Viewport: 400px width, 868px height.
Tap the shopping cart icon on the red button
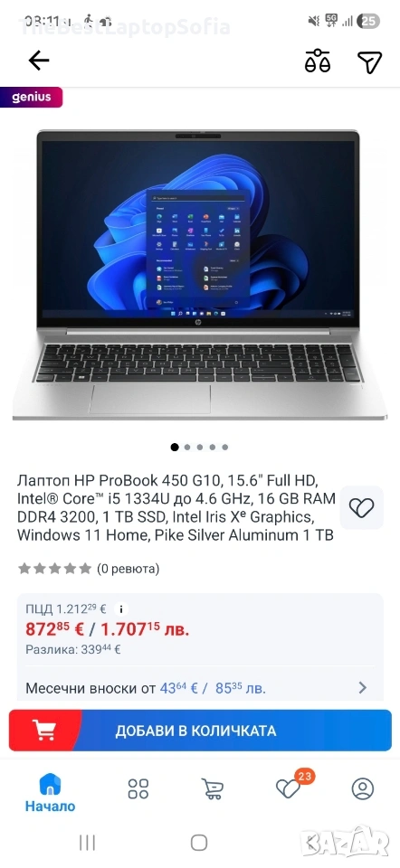(45, 731)
